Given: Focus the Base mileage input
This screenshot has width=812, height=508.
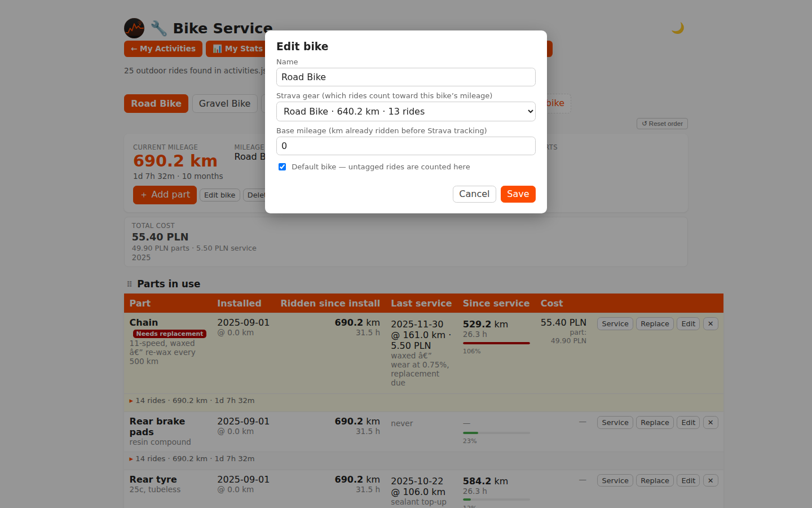Looking at the screenshot, I should tap(406, 146).
